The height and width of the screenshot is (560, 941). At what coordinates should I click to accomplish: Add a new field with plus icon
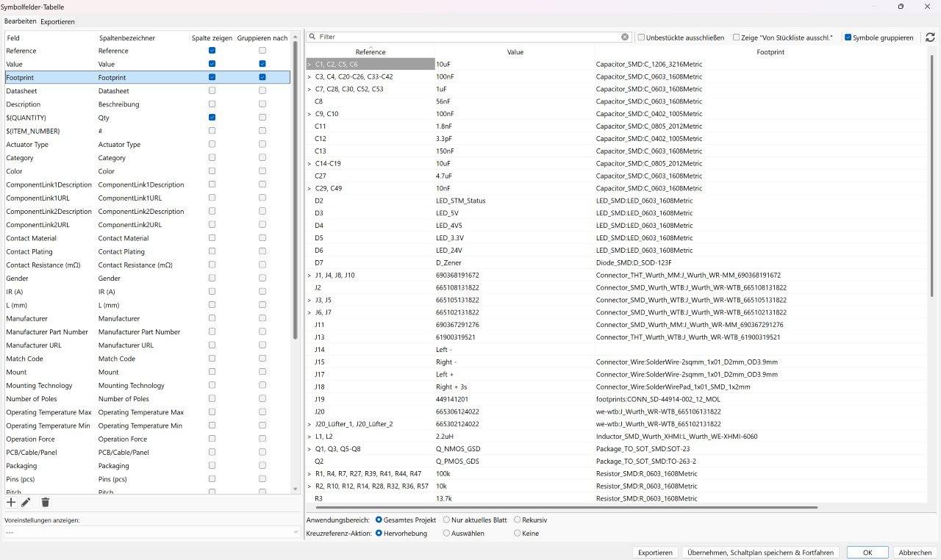[11, 503]
